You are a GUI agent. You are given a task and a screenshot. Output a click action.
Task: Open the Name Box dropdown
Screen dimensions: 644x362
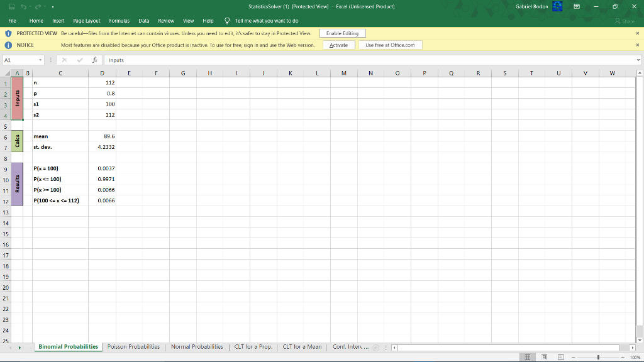click(41, 60)
